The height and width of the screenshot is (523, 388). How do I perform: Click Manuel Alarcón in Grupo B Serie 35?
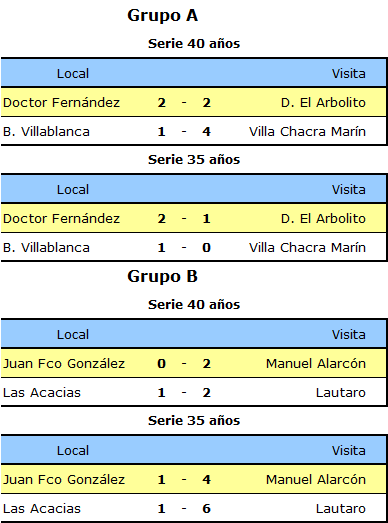tap(316, 480)
